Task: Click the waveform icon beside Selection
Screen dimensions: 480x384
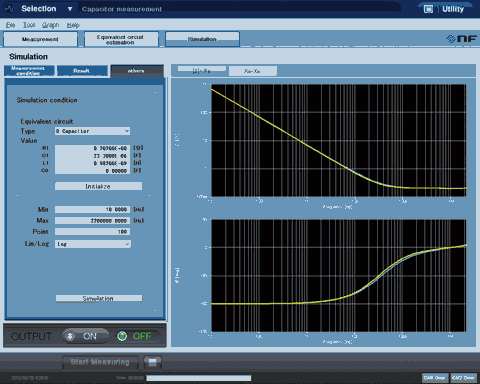Action: [x=10, y=9]
